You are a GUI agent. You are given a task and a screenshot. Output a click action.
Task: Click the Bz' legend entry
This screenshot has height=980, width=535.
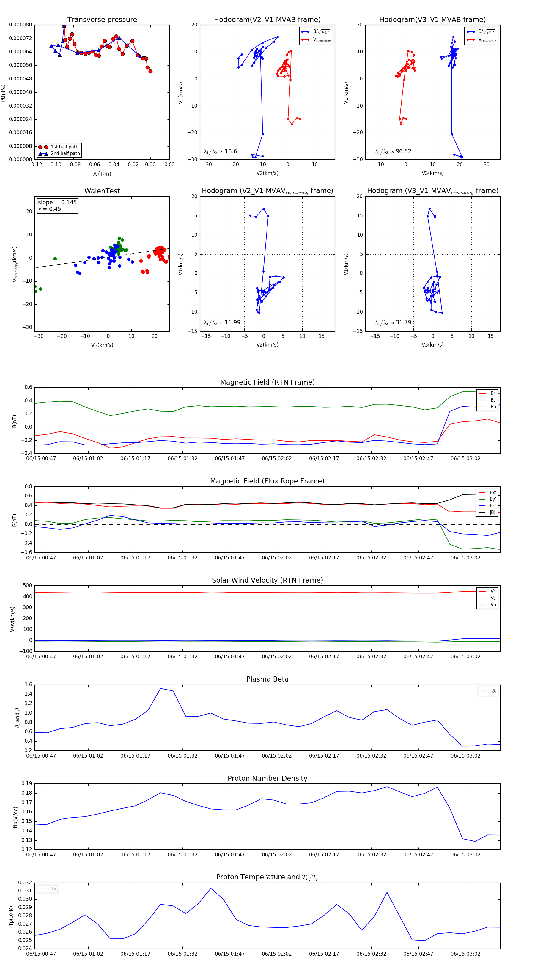tap(487, 506)
